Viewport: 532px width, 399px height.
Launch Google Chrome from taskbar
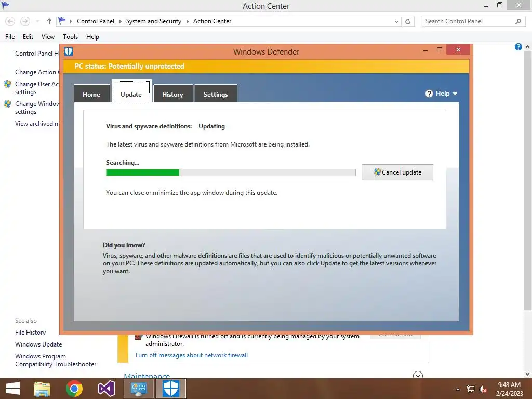74,389
